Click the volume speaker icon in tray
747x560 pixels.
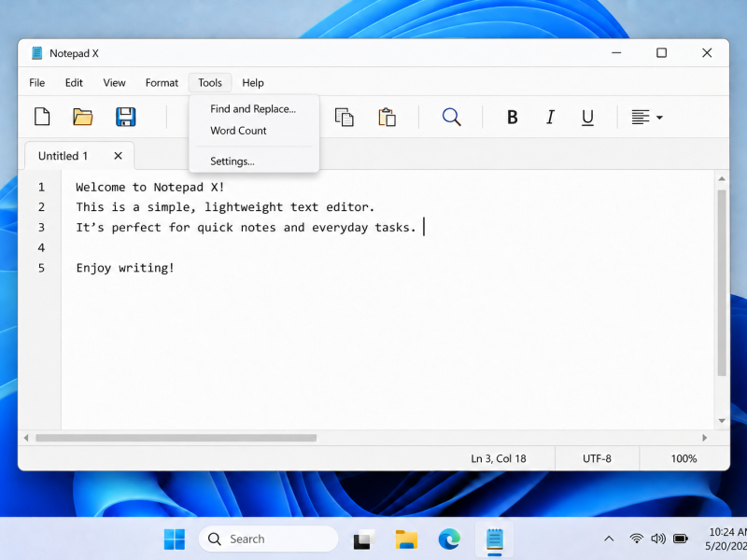pos(658,539)
